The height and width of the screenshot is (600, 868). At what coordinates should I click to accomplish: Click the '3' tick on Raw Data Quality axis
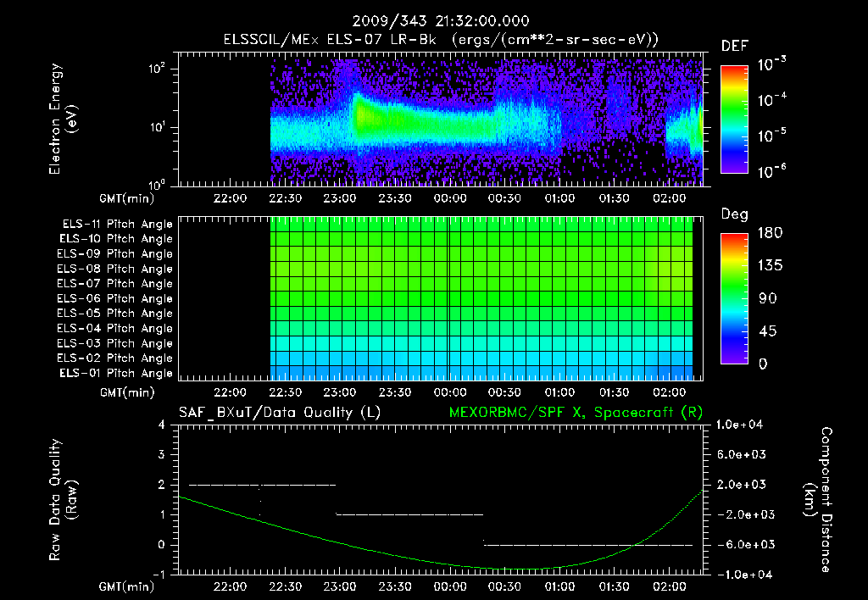click(162, 454)
